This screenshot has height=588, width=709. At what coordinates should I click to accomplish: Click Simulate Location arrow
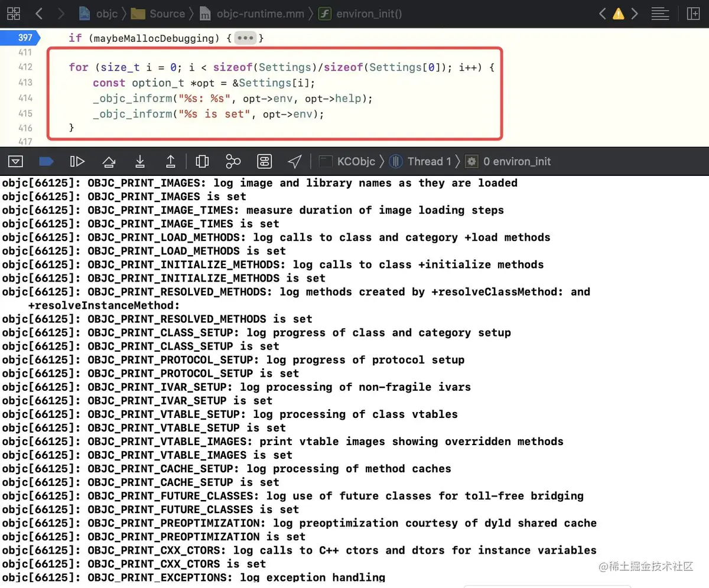coord(295,161)
